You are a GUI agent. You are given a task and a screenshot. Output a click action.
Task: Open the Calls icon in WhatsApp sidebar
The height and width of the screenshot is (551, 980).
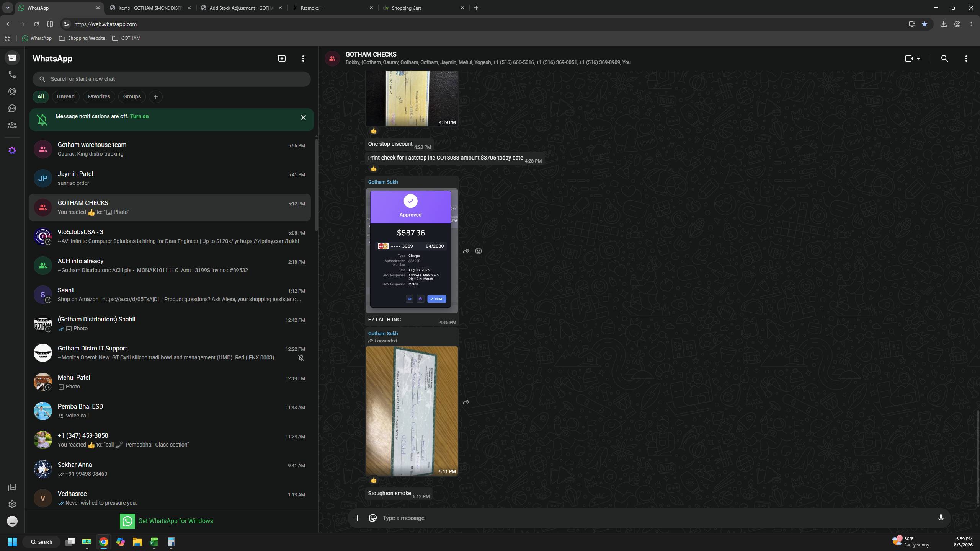tap(12, 75)
